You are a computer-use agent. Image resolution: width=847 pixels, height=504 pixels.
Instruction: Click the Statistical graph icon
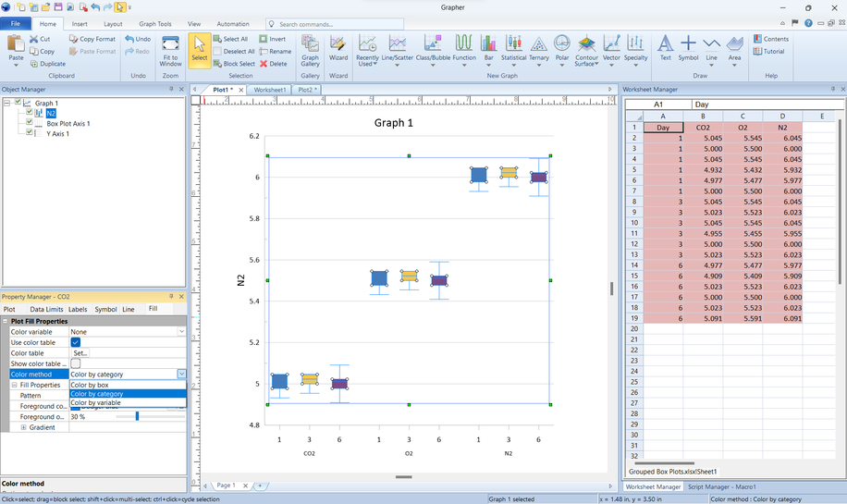pos(513,48)
